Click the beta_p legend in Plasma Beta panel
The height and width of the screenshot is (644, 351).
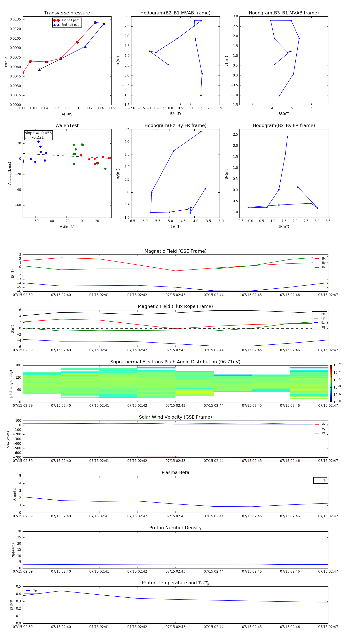click(x=320, y=480)
